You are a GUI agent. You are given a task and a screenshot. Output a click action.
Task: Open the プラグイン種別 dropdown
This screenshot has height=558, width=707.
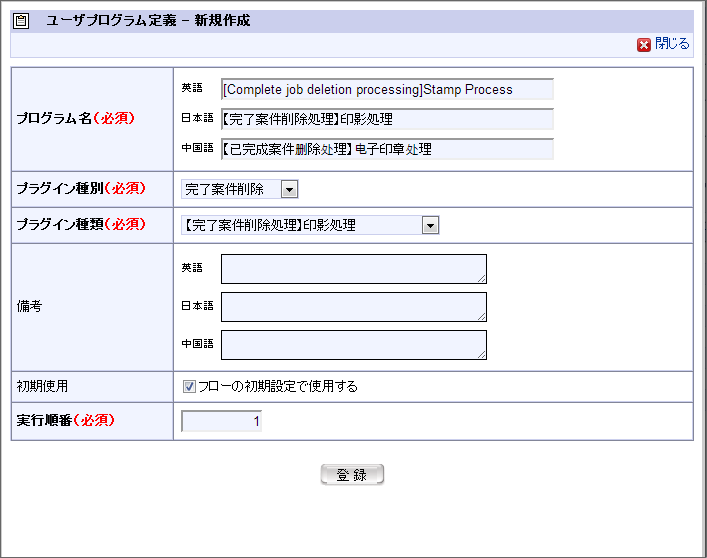289,189
